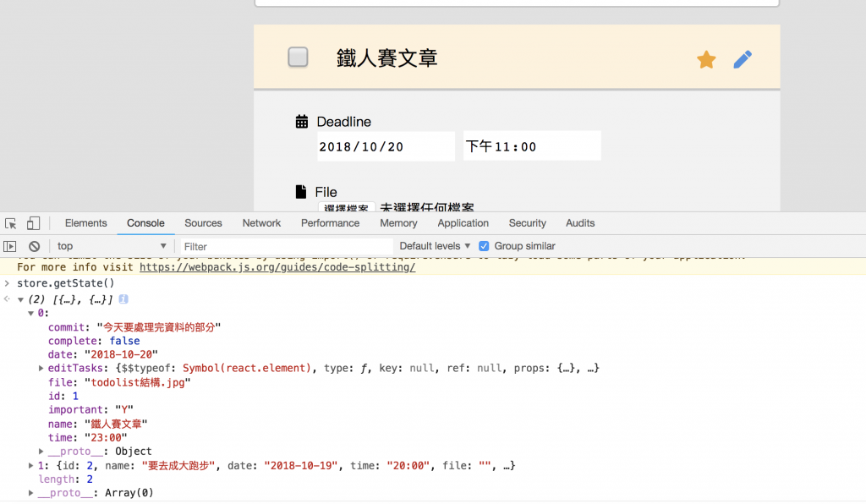Switch to the Performance tab
The height and width of the screenshot is (504, 866).
pyautogui.click(x=331, y=223)
